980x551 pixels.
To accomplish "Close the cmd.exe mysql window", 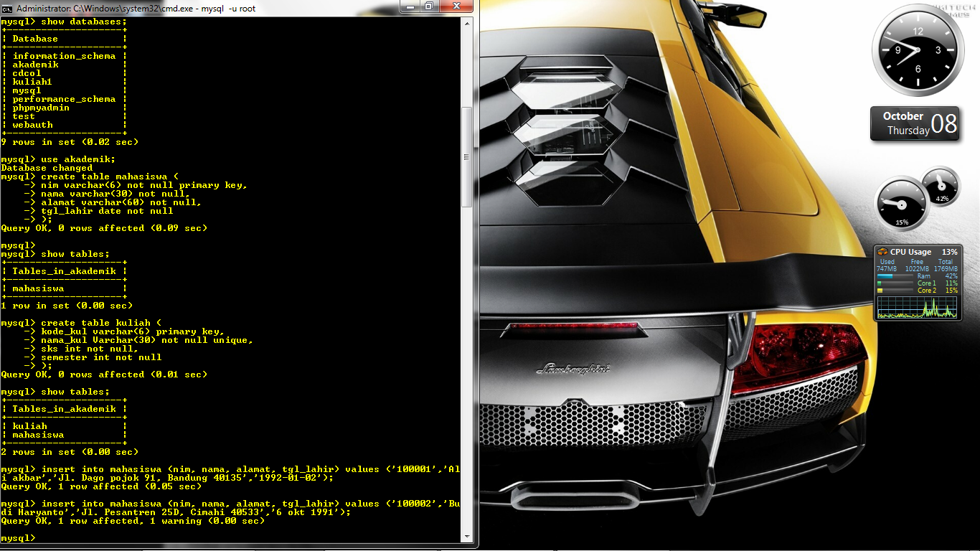I will coord(457,6).
